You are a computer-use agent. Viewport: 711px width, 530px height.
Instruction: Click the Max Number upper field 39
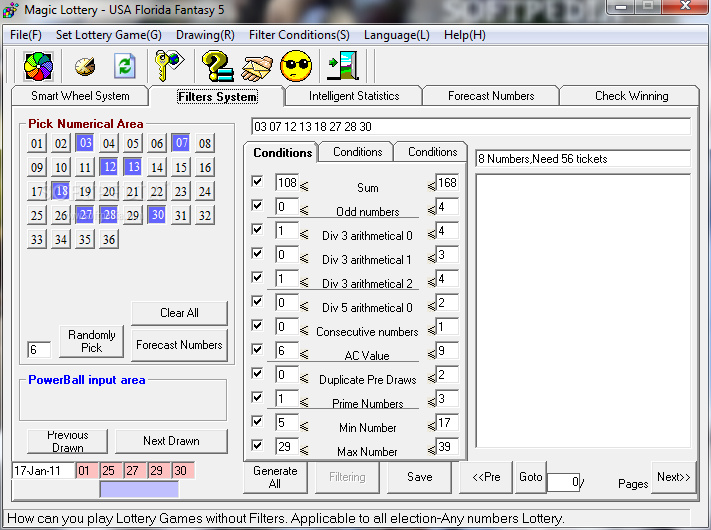tap(447, 447)
